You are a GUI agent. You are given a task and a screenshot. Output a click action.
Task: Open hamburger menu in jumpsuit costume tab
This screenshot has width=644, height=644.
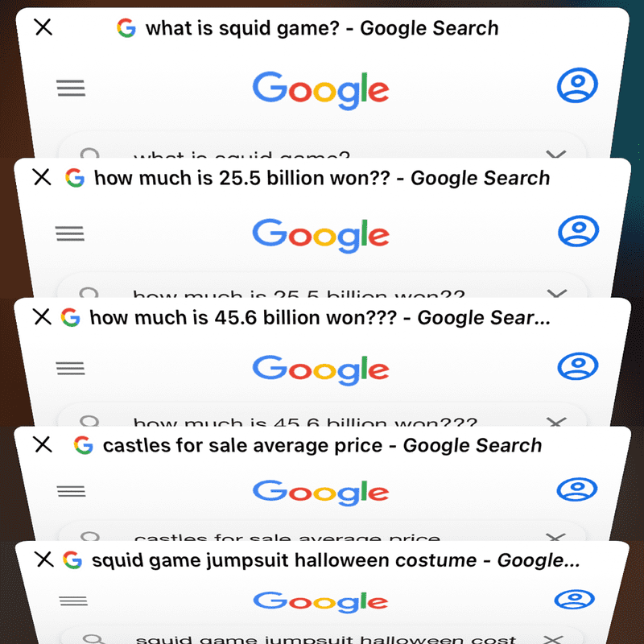click(73, 601)
